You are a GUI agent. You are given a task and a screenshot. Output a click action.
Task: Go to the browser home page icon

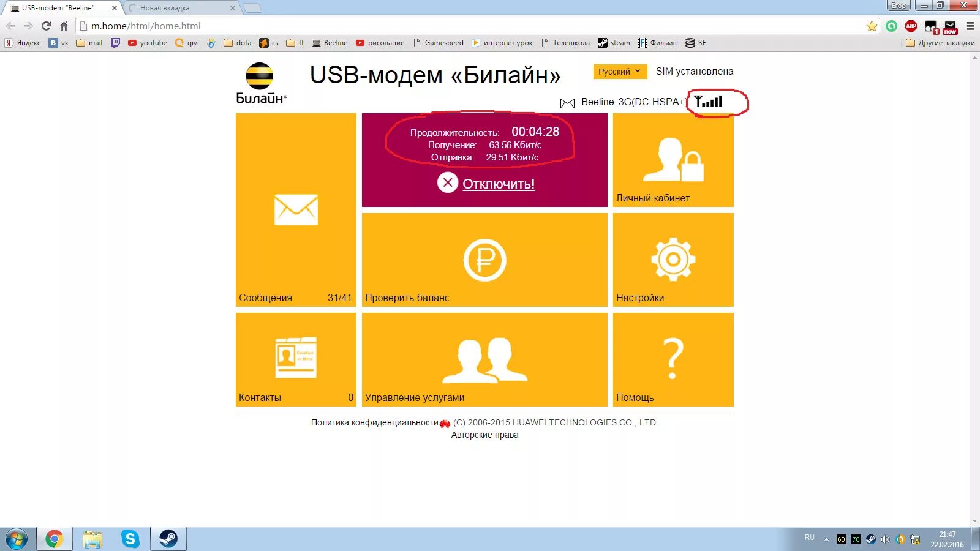[64, 26]
